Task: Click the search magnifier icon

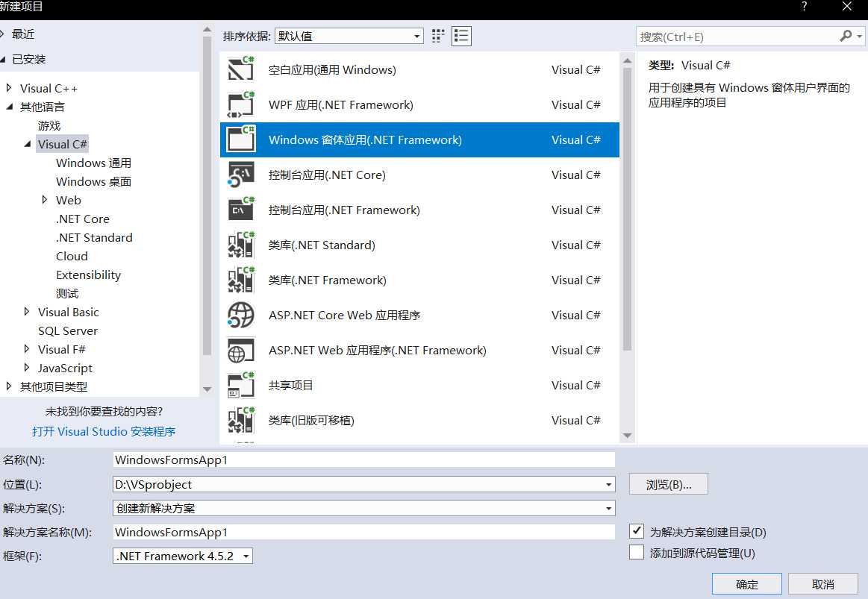Action: coord(846,37)
